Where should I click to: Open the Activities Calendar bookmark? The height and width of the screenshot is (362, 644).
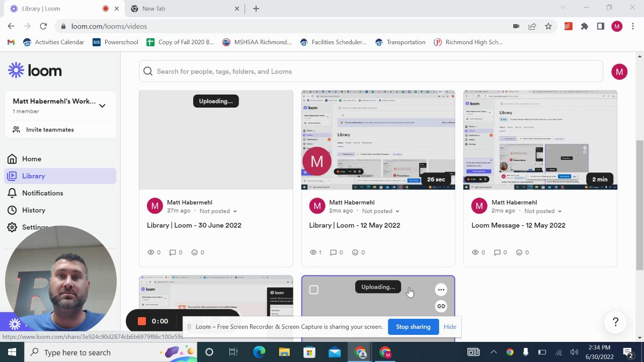point(53,42)
